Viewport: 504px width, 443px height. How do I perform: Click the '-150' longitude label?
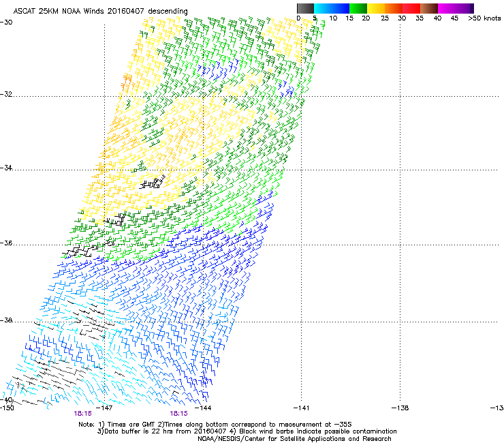(7, 408)
